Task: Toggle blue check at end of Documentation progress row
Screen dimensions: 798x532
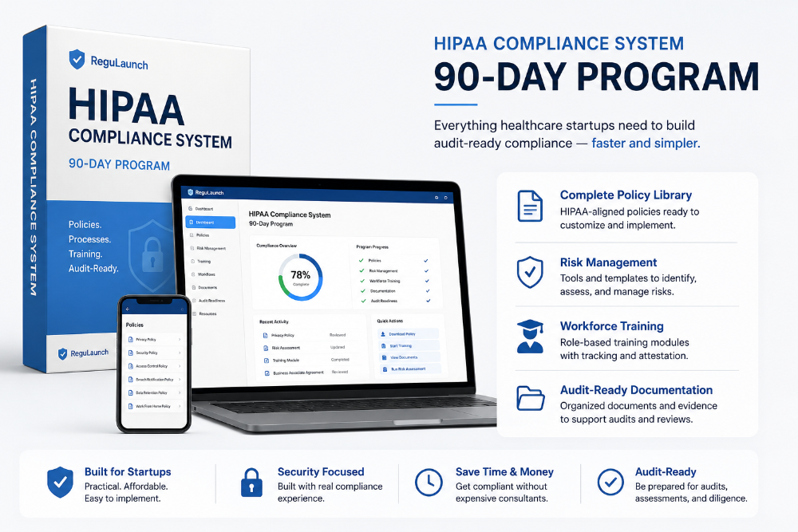Action: point(428,291)
